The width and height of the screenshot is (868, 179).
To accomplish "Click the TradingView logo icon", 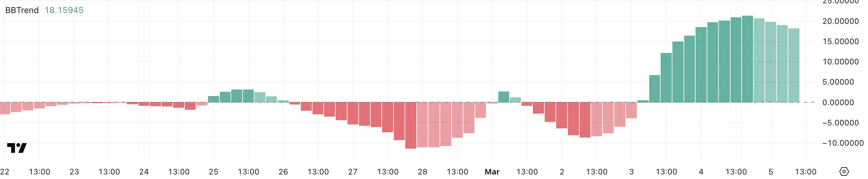I will click(17, 148).
